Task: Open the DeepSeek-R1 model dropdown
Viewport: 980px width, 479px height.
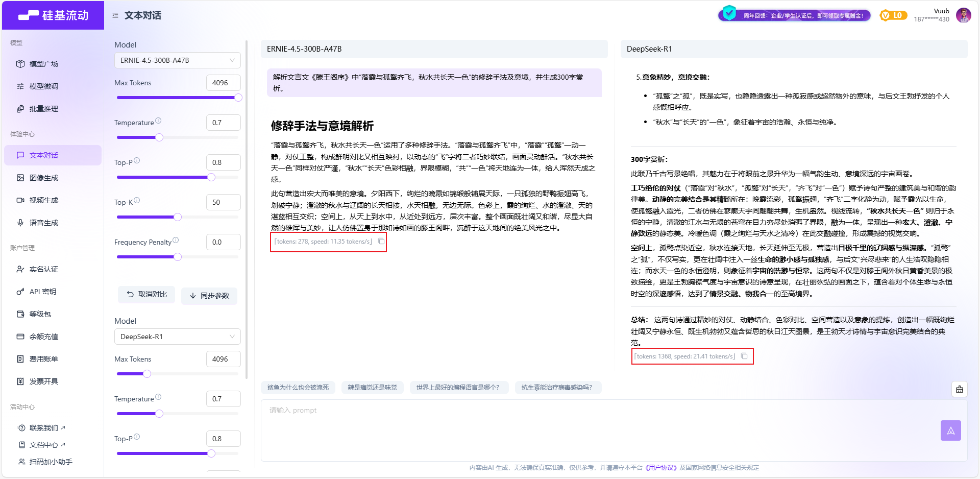Action: point(177,336)
